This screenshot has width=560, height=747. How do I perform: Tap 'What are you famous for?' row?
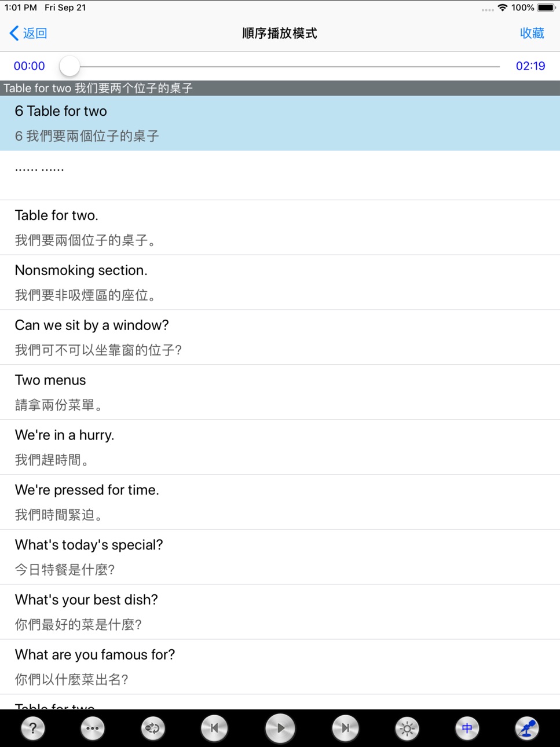point(280,667)
